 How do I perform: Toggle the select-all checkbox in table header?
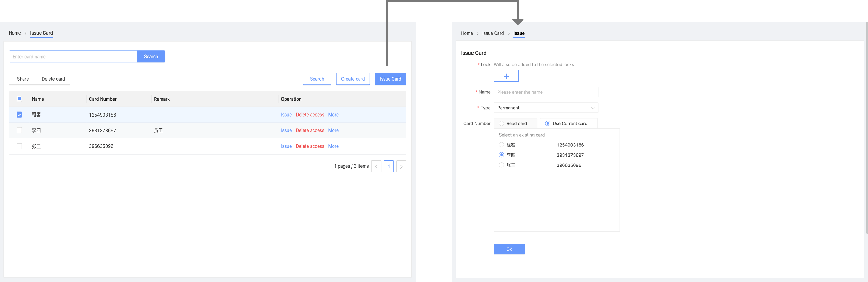pyautogui.click(x=19, y=99)
